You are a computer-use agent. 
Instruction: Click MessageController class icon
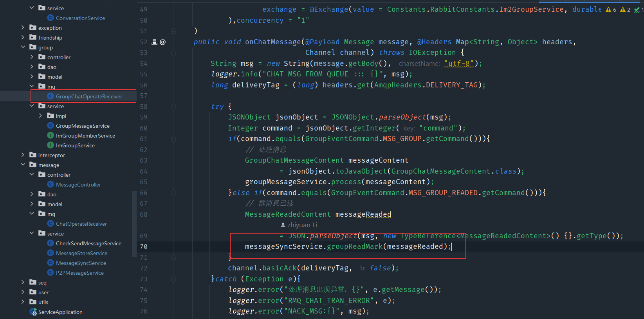coord(51,184)
